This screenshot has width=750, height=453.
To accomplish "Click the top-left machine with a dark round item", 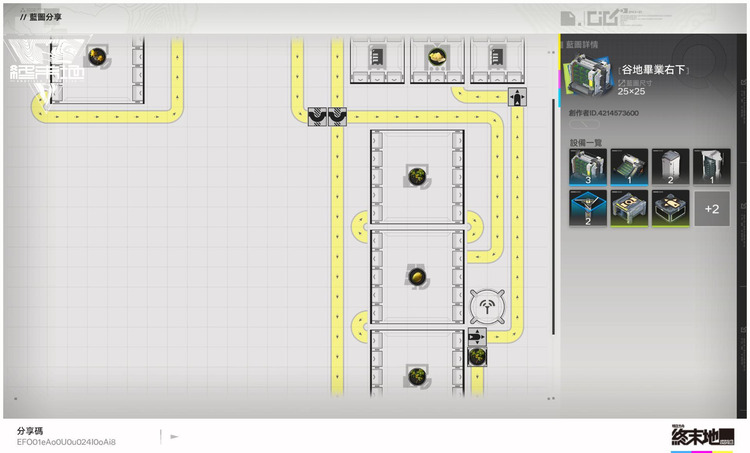I will 97,57.
